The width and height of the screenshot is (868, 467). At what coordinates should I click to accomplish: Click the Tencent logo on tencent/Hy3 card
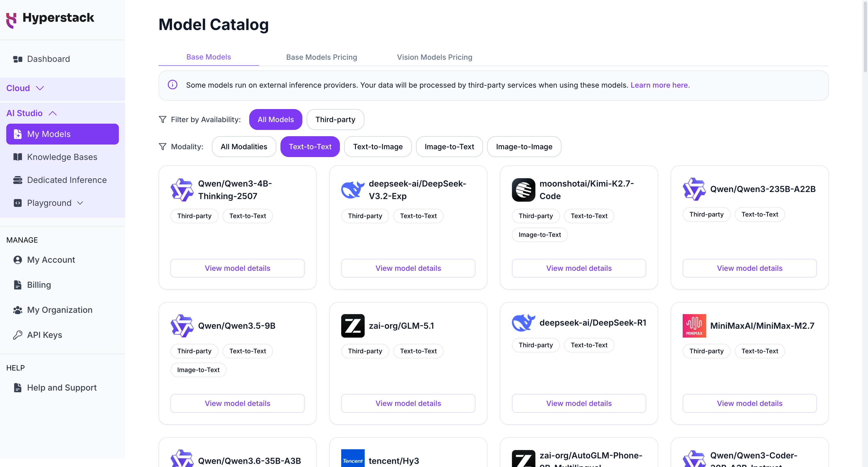pos(353,458)
